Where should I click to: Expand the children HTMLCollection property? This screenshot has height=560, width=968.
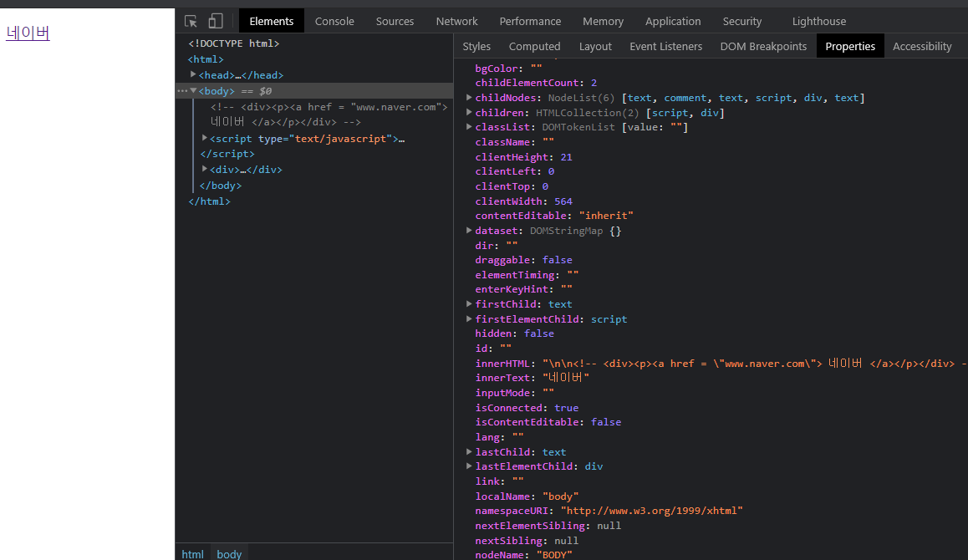469,112
